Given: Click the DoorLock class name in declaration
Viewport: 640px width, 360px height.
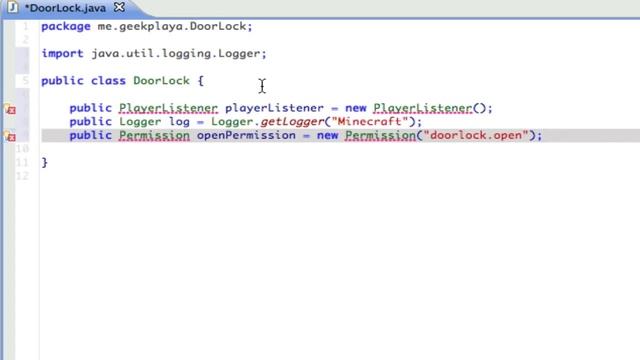Looking at the screenshot, I should coord(161,80).
